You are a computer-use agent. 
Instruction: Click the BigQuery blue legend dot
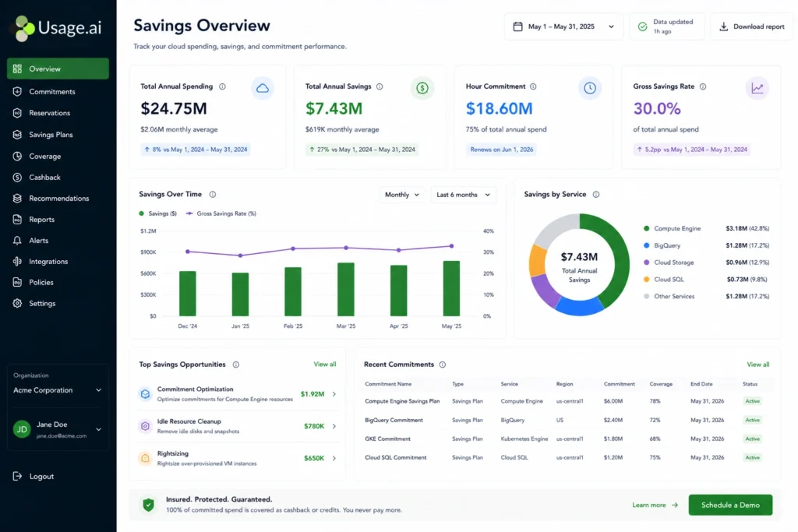pyautogui.click(x=646, y=245)
